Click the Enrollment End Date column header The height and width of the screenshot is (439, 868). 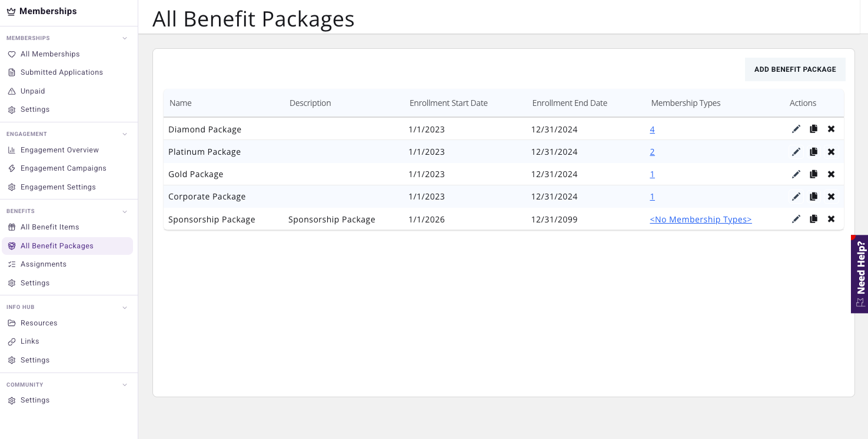[570, 103]
